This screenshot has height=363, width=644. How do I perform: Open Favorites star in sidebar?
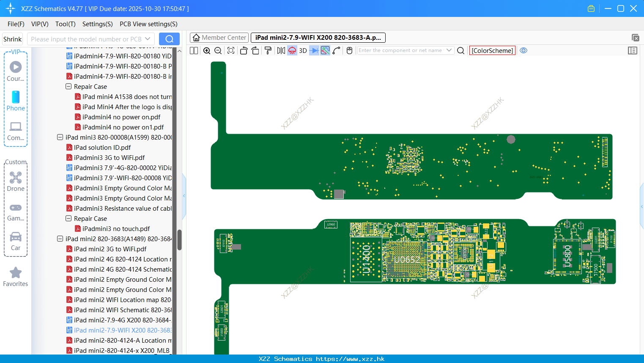point(16,277)
